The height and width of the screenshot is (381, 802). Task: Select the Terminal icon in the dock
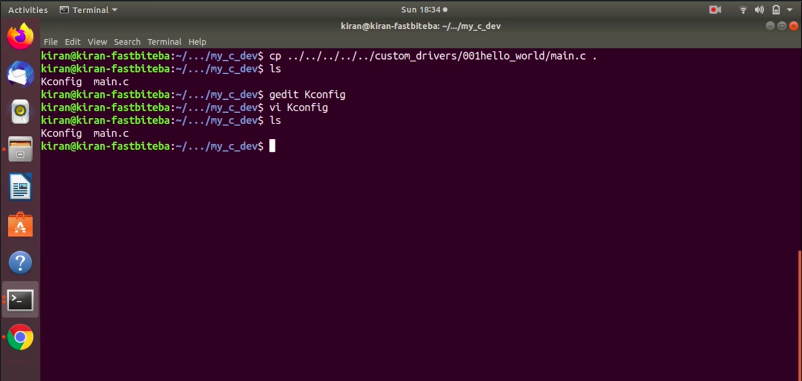[x=20, y=300]
